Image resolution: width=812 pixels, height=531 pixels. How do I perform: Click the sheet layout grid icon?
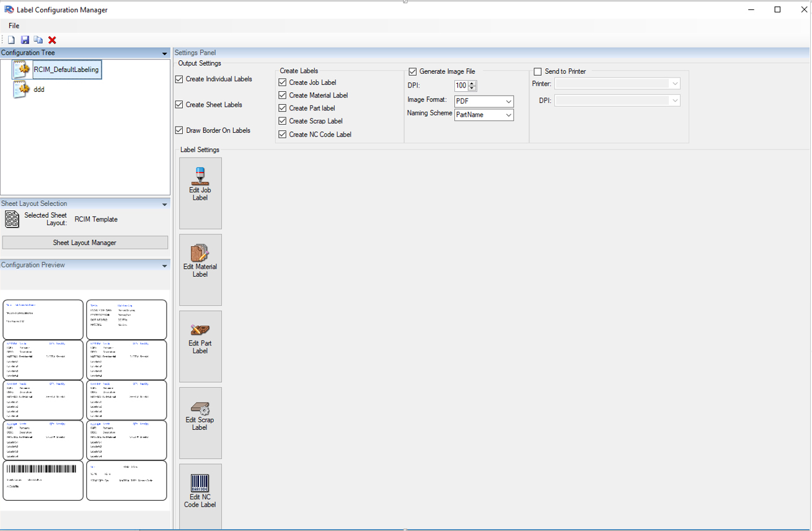click(11, 219)
